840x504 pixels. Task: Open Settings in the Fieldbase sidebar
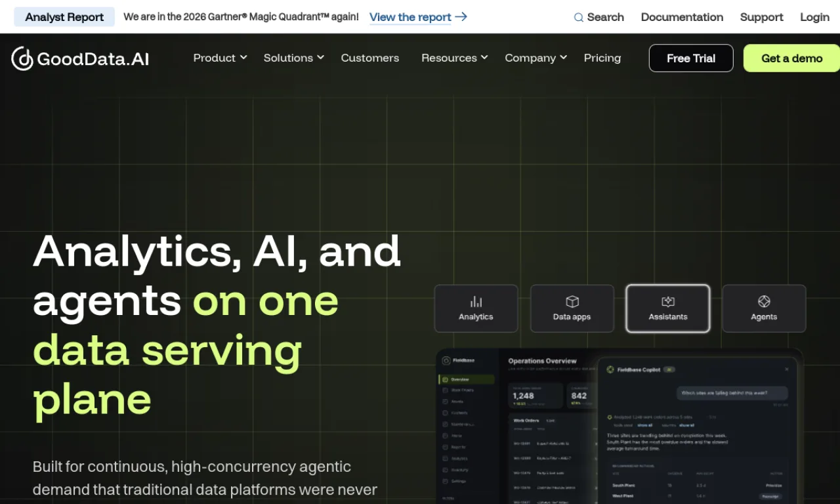[x=459, y=481]
